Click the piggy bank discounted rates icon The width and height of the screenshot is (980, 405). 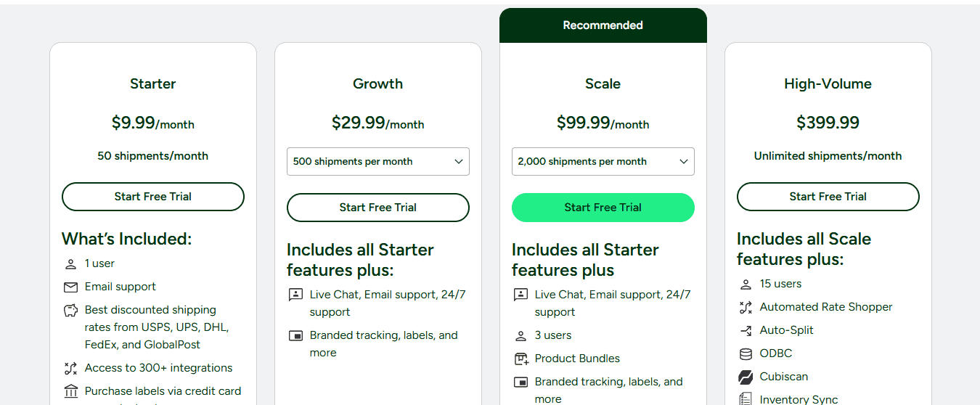(70, 311)
